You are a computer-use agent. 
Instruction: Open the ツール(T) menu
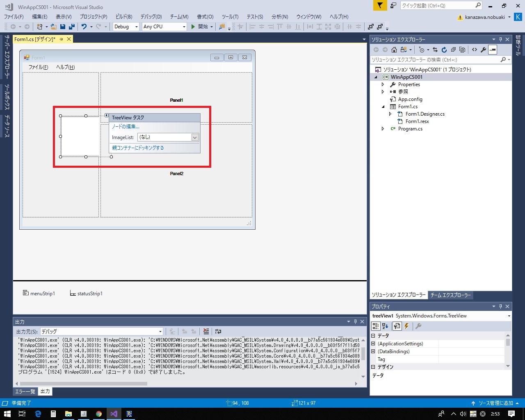pyautogui.click(x=230, y=17)
